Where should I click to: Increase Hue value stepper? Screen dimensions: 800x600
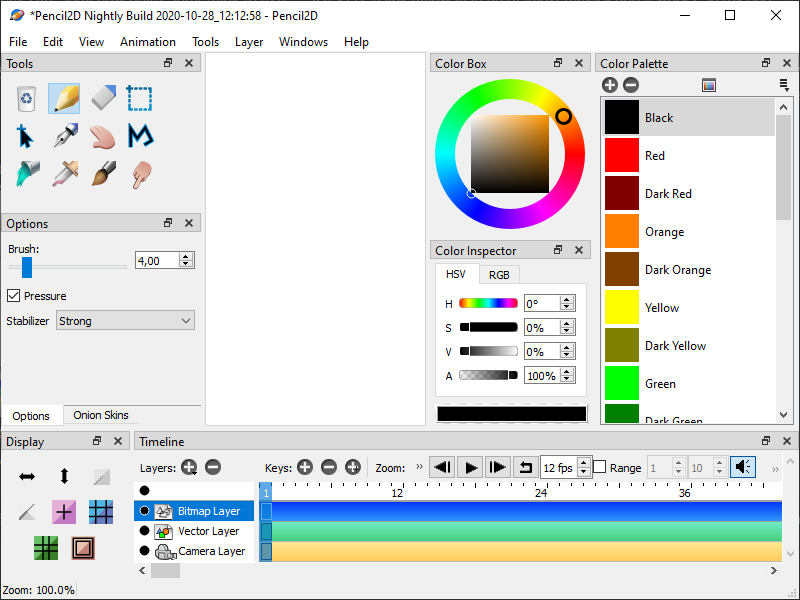point(567,299)
